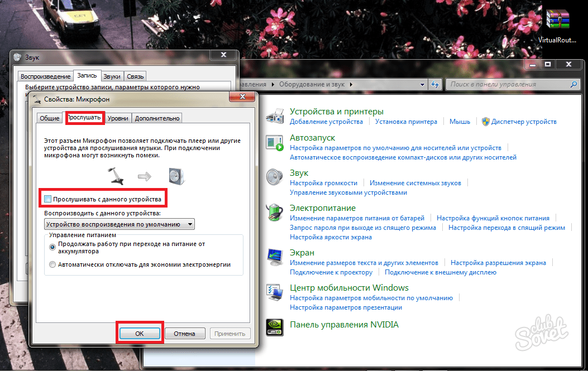588x371 pixels.
Task: Select Автоматически отключать для экономии электроэнергии
Action: [x=52, y=265]
